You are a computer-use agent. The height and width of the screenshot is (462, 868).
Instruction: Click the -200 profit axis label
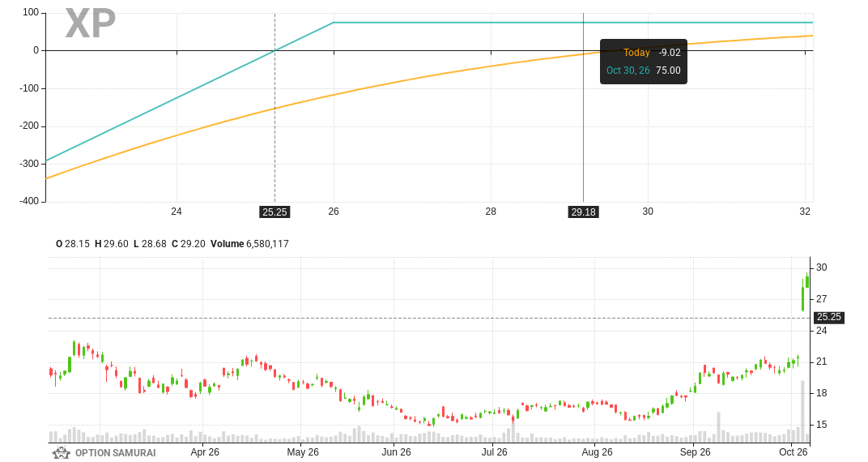point(29,126)
